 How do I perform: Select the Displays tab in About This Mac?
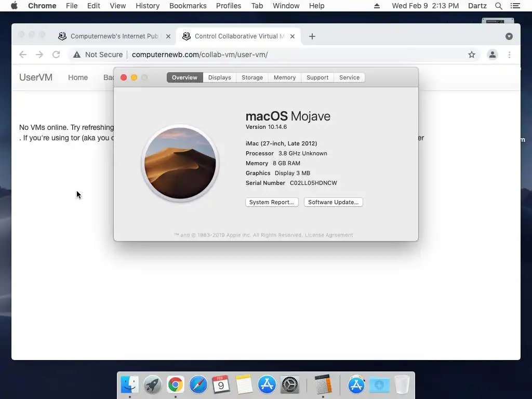point(220,77)
